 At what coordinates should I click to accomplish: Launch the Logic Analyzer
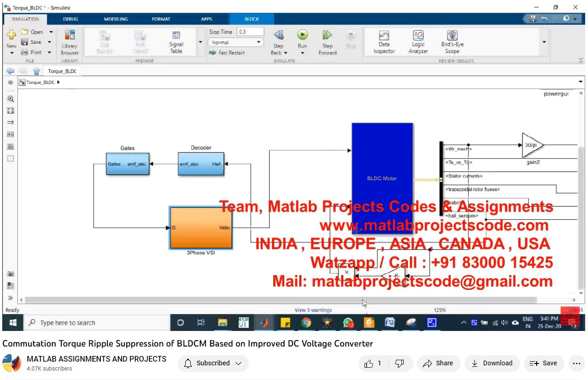click(418, 41)
